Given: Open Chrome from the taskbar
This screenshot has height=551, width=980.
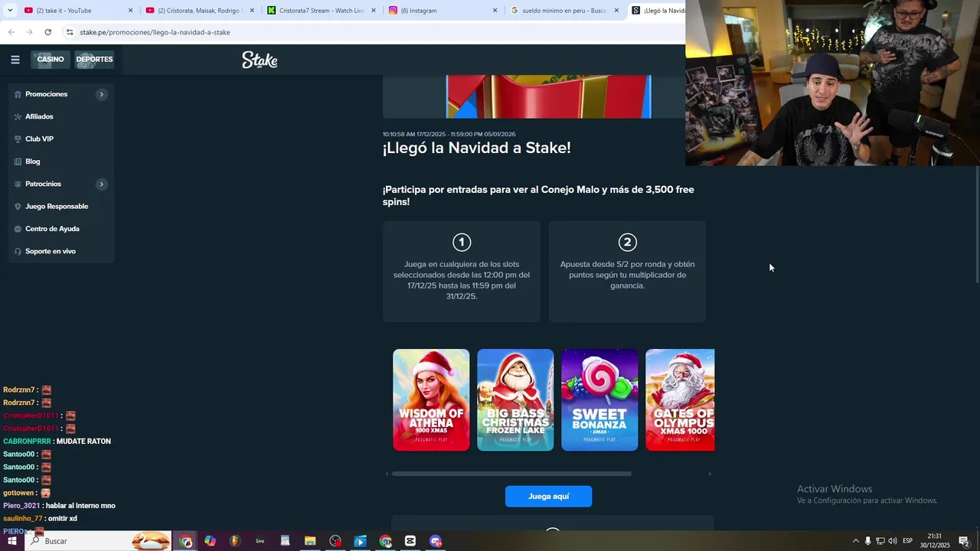Looking at the screenshot, I should [x=186, y=541].
